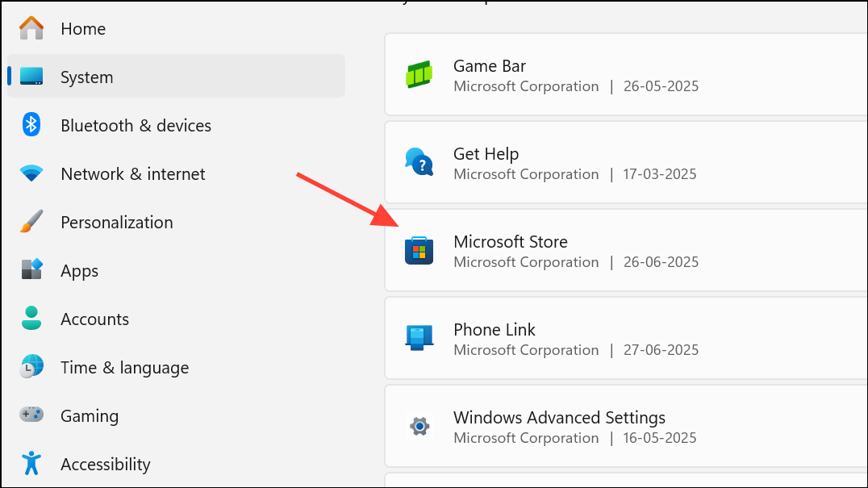Select the Phone Link entry title

(495, 330)
